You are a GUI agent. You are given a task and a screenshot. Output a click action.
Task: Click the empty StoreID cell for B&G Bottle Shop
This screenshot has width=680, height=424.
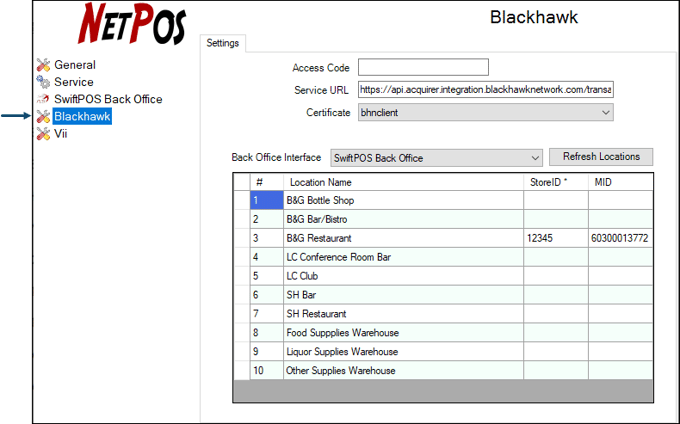click(556, 200)
